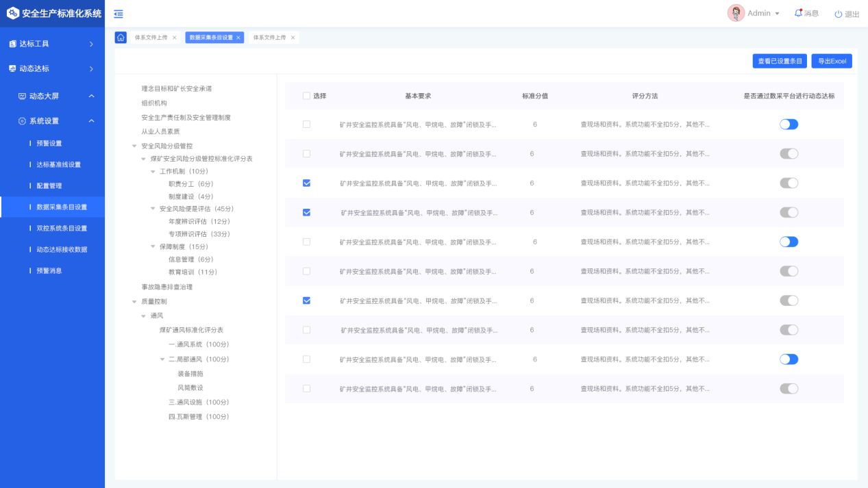This screenshot has height=488, width=868.
Task: Close the 数据采集条目设置 tab
Action: (238, 38)
